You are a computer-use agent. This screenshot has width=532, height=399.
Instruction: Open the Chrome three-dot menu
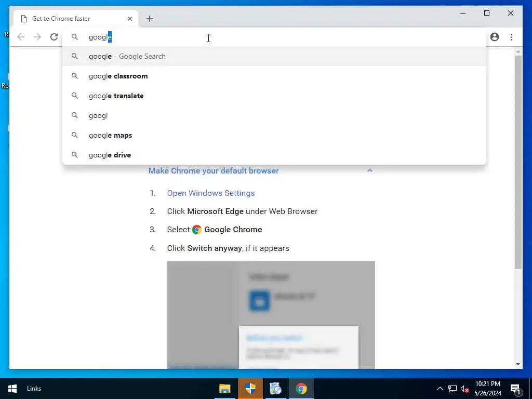tap(511, 37)
